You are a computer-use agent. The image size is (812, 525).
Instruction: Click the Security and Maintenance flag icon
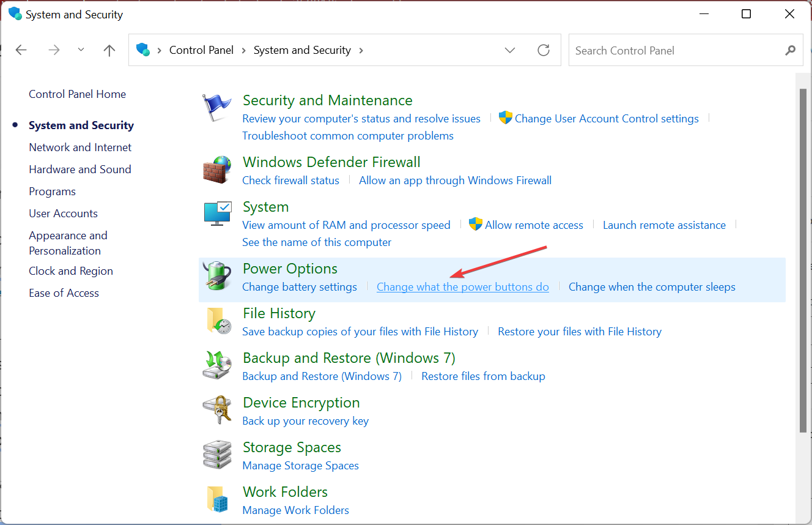click(x=217, y=109)
